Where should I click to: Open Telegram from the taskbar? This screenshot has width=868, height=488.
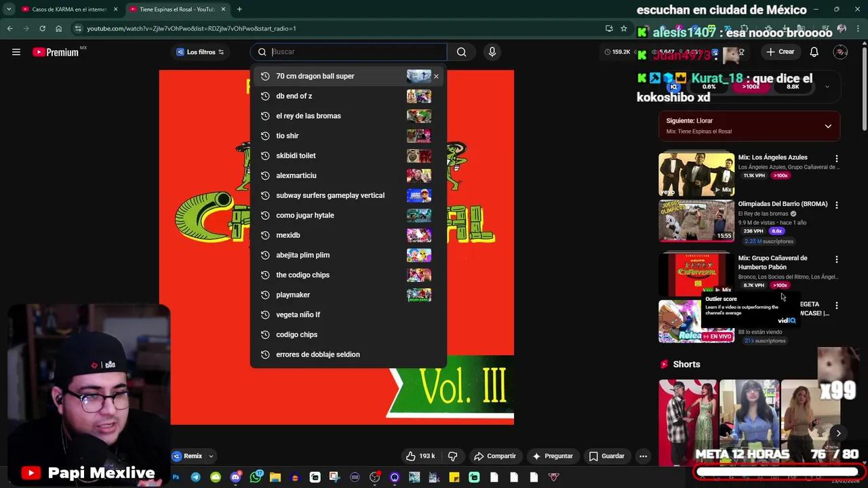point(195,477)
